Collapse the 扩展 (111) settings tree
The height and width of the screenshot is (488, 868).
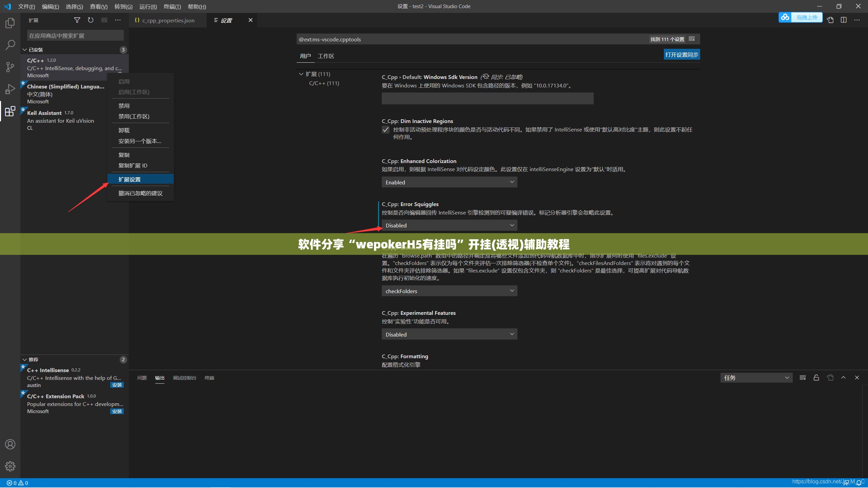(301, 74)
